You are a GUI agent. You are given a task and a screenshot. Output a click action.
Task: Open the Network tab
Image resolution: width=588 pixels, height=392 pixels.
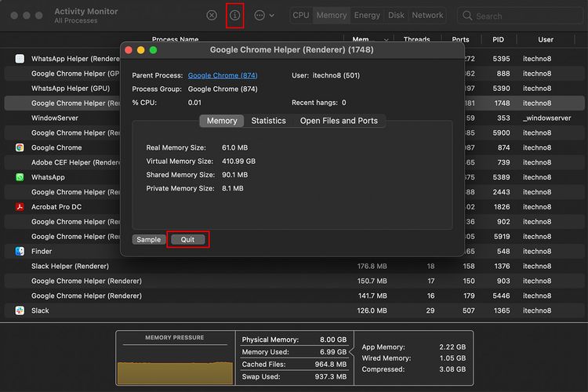pyautogui.click(x=427, y=16)
